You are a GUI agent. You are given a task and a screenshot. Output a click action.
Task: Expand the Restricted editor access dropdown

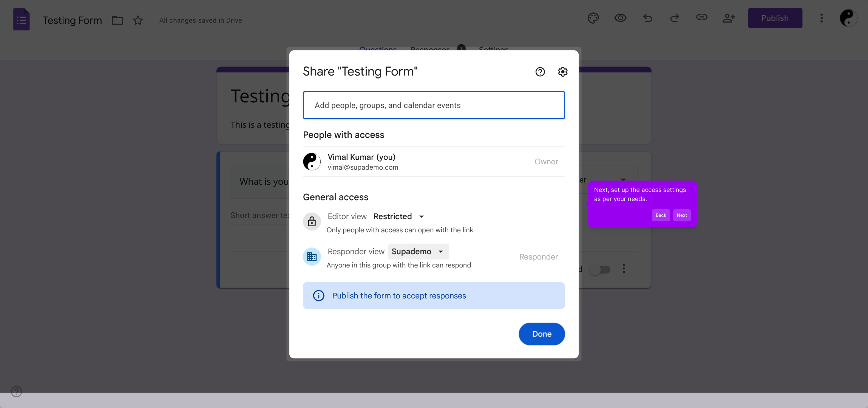(398, 216)
